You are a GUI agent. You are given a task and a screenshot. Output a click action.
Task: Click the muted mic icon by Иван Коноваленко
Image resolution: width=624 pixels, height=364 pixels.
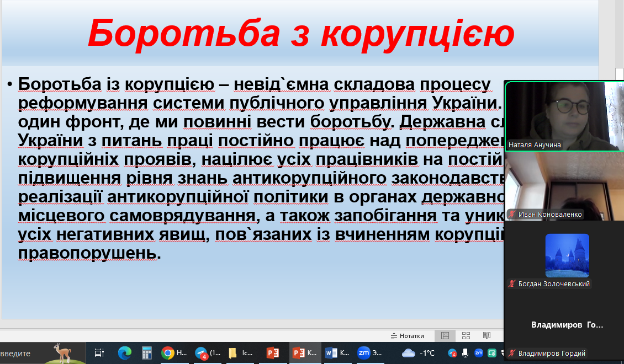coord(512,214)
